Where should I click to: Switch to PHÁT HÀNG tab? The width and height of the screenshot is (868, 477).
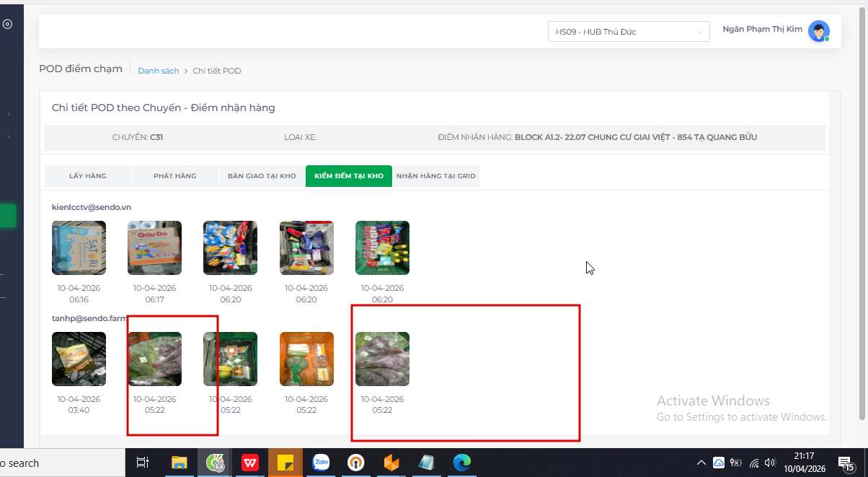(x=174, y=176)
